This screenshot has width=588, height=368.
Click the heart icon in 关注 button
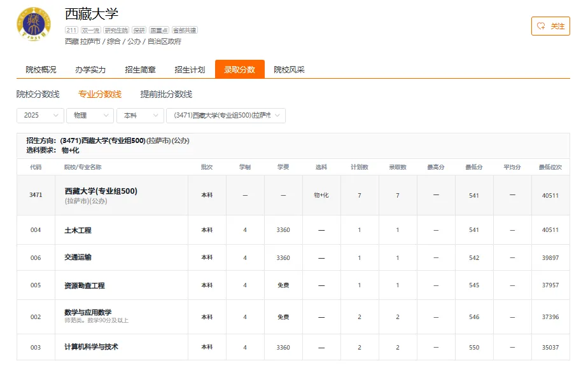[x=541, y=26]
